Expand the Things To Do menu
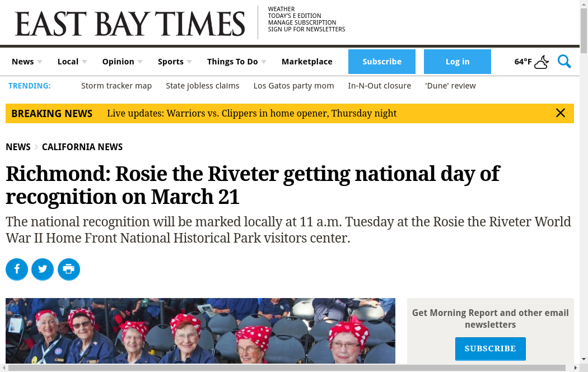This screenshot has width=588, height=372. [x=236, y=62]
